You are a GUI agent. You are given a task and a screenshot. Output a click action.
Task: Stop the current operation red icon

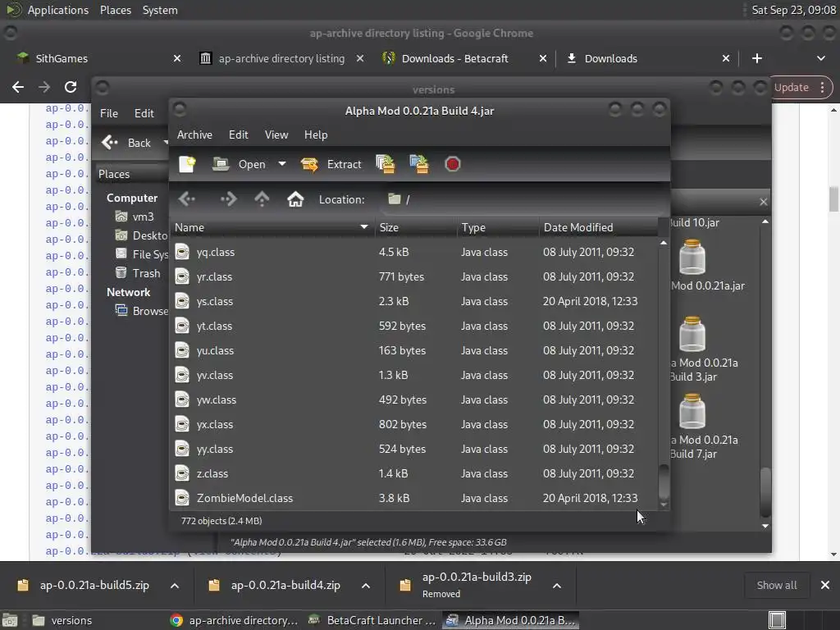pyautogui.click(x=453, y=164)
